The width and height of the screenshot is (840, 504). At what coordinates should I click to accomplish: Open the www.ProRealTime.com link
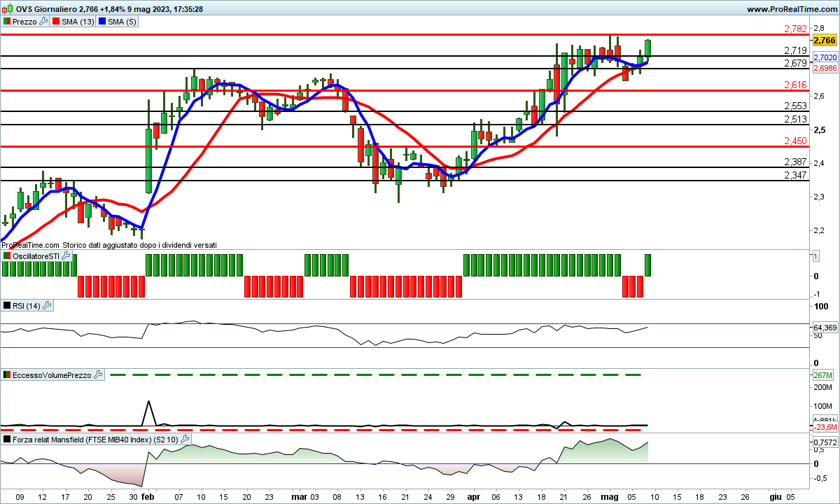click(791, 9)
